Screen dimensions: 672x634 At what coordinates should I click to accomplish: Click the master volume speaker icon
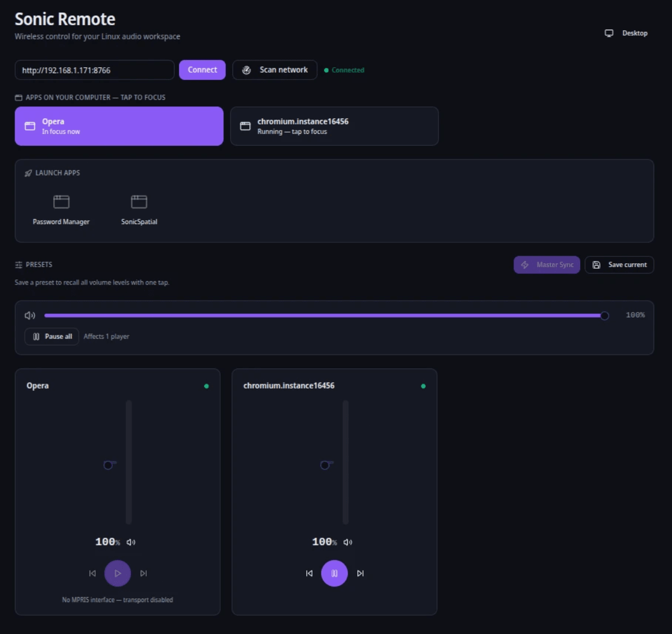pyautogui.click(x=30, y=315)
